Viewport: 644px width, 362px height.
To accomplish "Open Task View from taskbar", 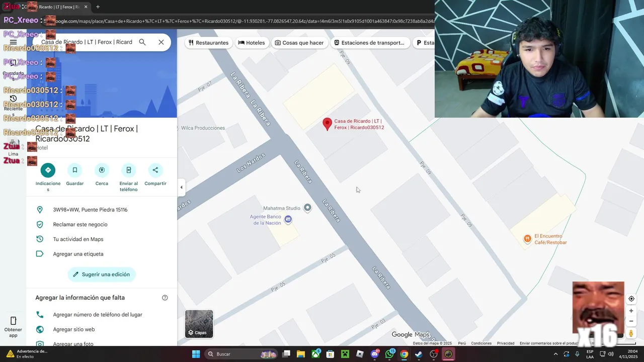I will click(x=286, y=354).
